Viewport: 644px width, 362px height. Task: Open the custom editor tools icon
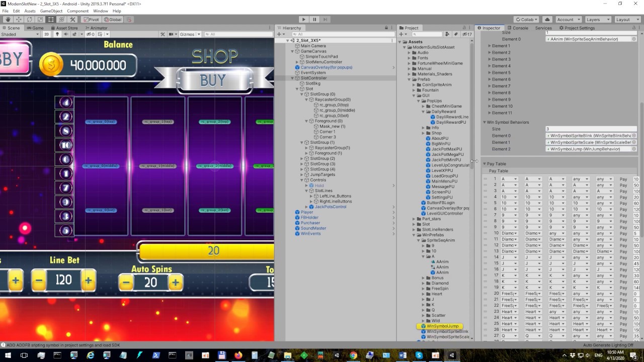72,20
